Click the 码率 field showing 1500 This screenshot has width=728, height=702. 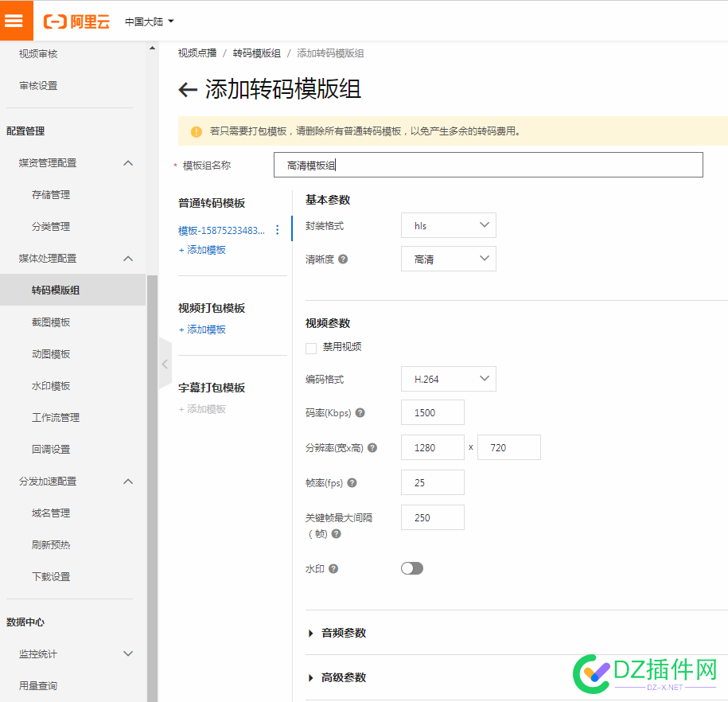433,412
